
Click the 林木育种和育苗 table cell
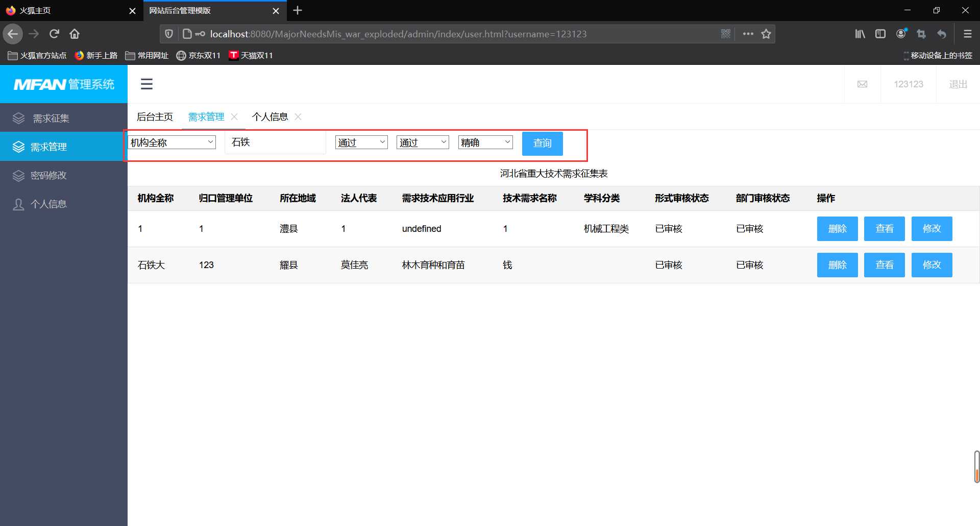click(x=433, y=265)
